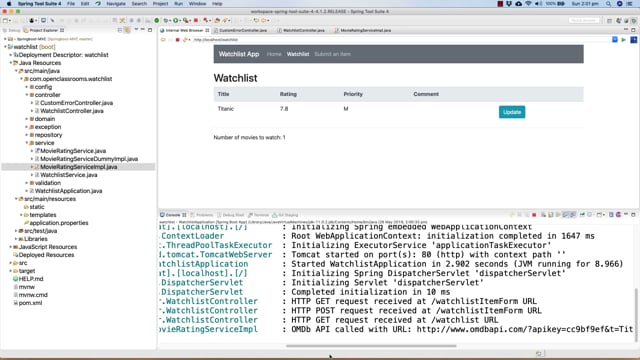The height and width of the screenshot is (360, 640).
Task: Open the Project Explorer view menu arrow
Action: click(x=136, y=30)
